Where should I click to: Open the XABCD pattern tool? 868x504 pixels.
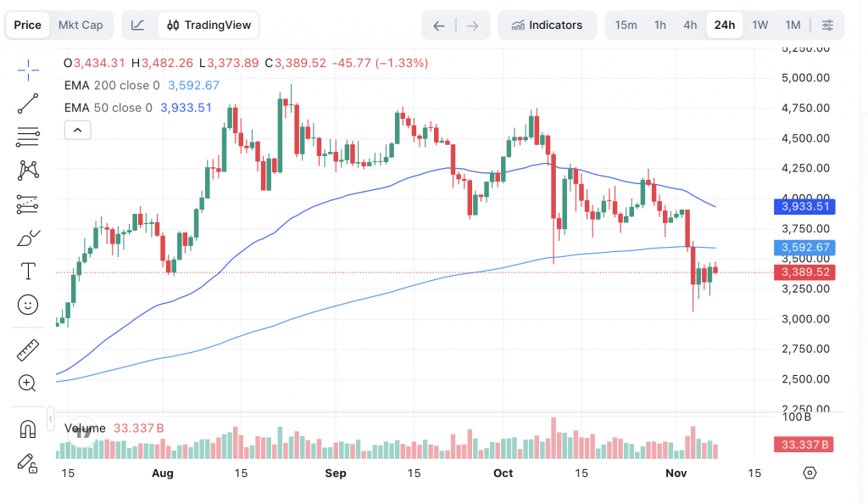(27, 170)
